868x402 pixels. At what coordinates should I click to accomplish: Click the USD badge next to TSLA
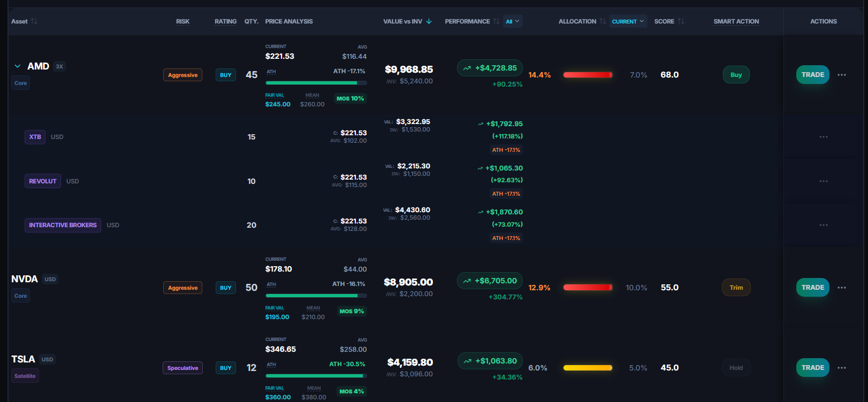coord(47,359)
